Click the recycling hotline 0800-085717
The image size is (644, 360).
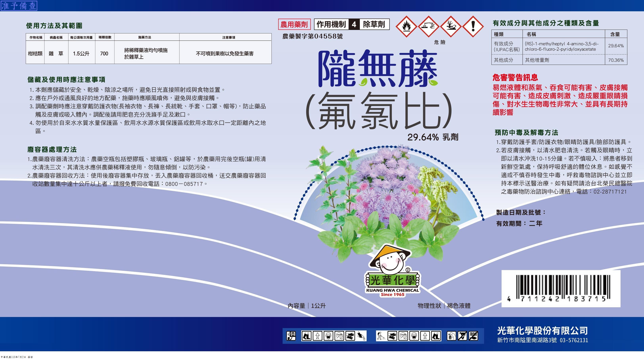184,184
